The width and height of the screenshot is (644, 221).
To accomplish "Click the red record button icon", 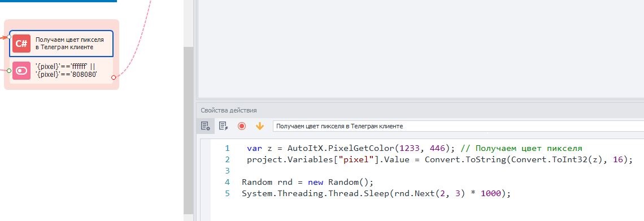I will point(242,126).
